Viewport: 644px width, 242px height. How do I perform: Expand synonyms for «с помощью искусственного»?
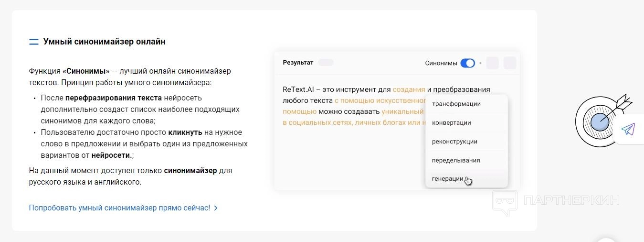[380, 100]
